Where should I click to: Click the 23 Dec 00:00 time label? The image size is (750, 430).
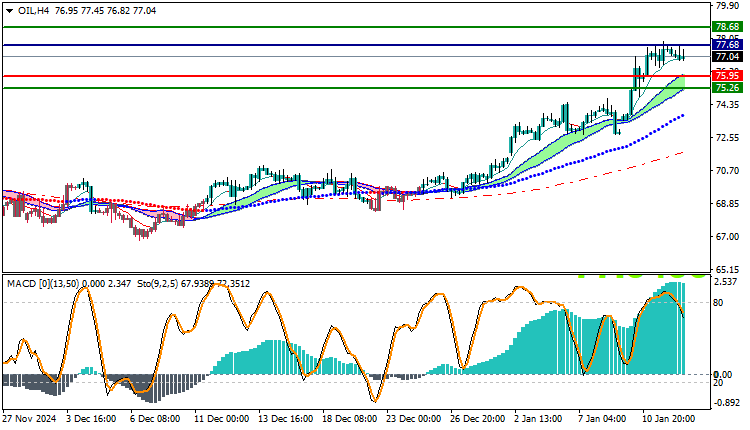pos(414,419)
